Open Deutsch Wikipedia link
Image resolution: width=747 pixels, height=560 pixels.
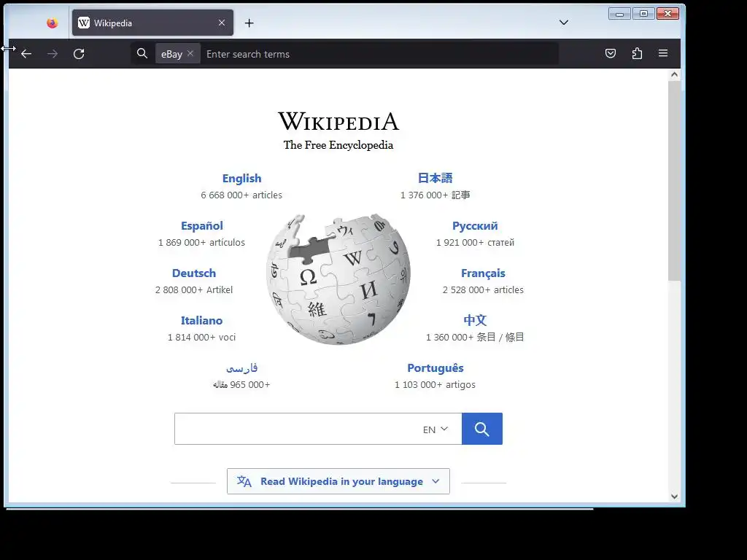(x=194, y=273)
